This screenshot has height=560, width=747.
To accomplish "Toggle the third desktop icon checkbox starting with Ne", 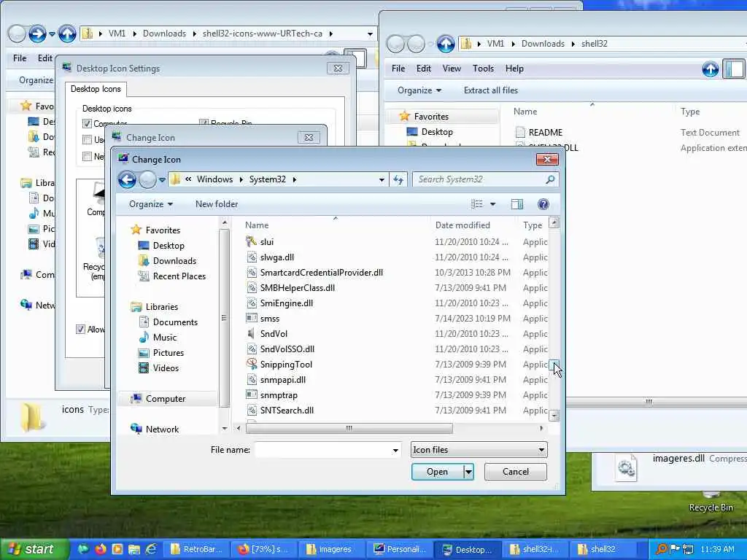I will coord(87,156).
